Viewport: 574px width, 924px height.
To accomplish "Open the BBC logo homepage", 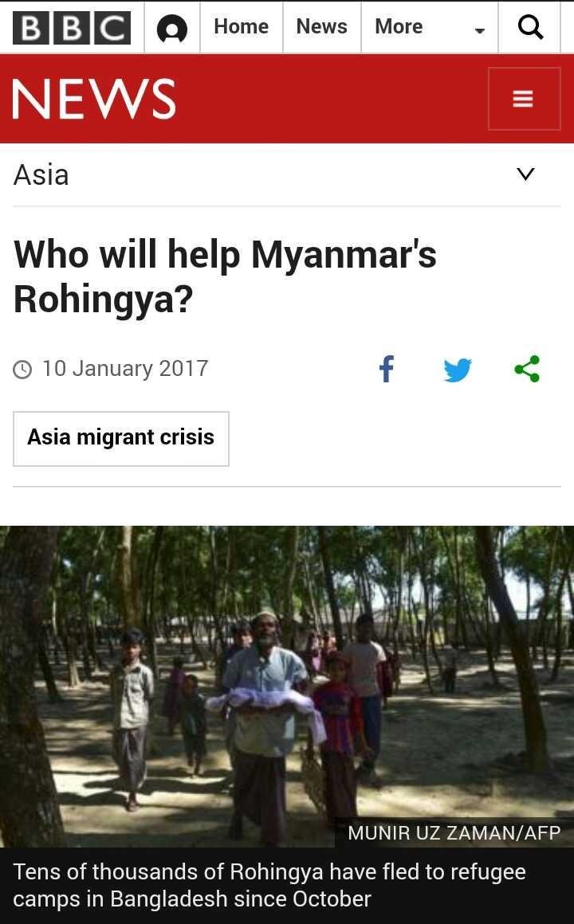I will pyautogui.click(x=72, y=28).
